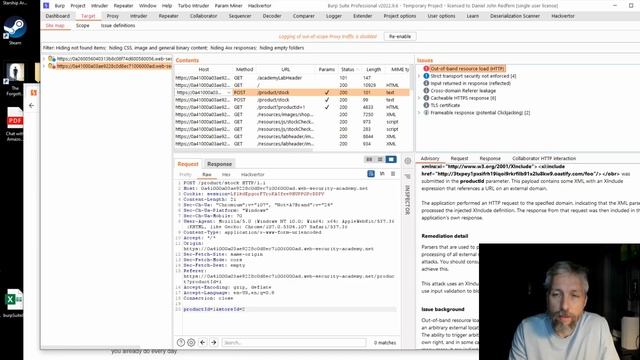Switch to the Collaborator tab

[x=204, y=16]
